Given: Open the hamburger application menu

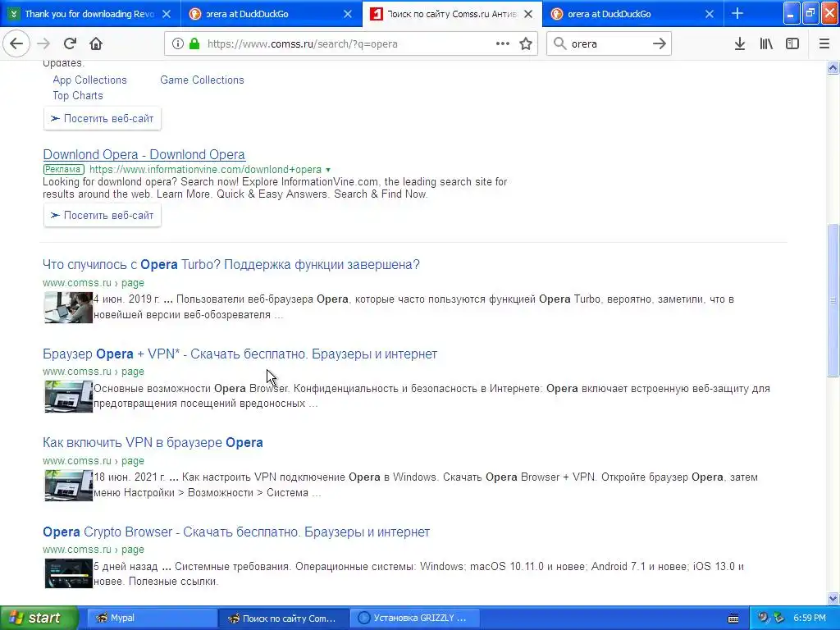Looking at the screenshot, I should [824, 44].
